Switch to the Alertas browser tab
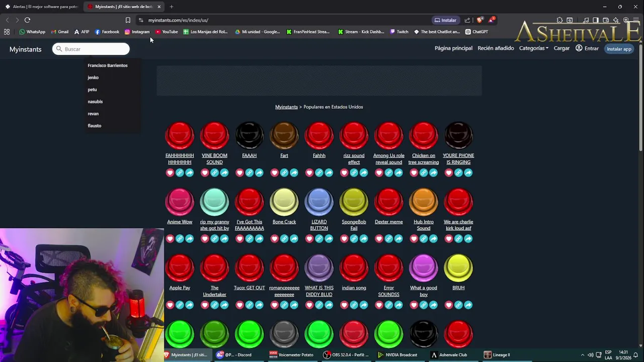This screenshot has width=644, height=362. pos(41,7)
